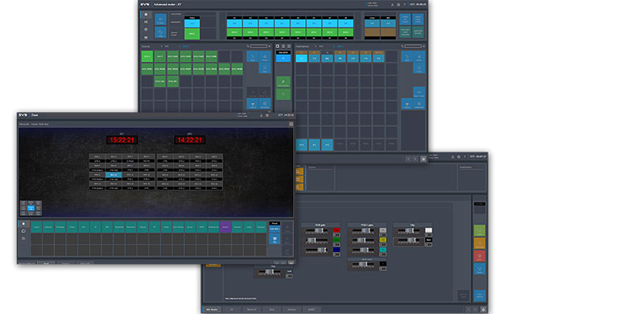Click the red button in color window sidebar
The width and height of the screenshot is (644, 314).
point(479,256)
